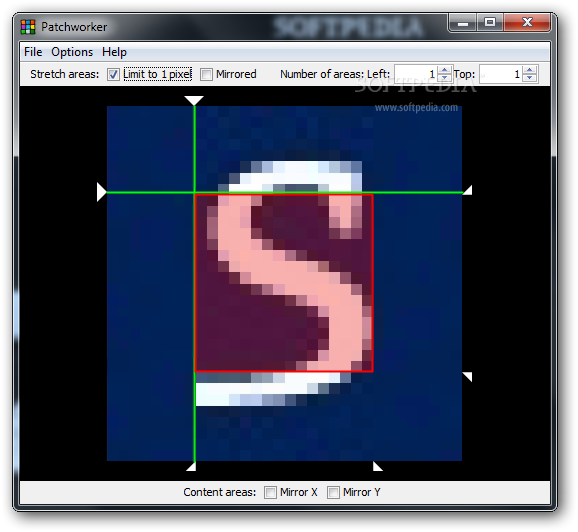Image resolution: width=578 pixels, height=532 pixels.
Task: Click inside the Left areas number field
Action: pyautogui.click(x=416, y=74)
